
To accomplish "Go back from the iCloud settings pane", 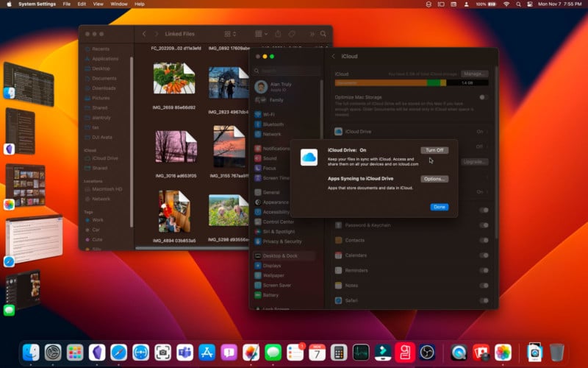I will 334,57.
